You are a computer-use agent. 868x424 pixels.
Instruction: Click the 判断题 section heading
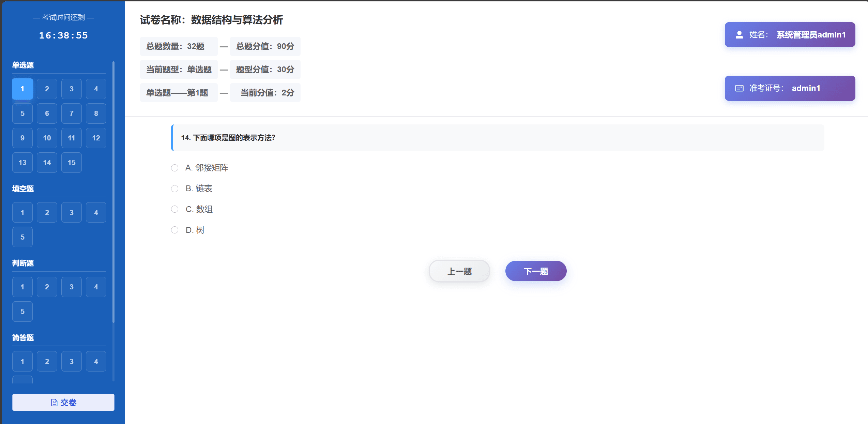[x=23, y=263]
